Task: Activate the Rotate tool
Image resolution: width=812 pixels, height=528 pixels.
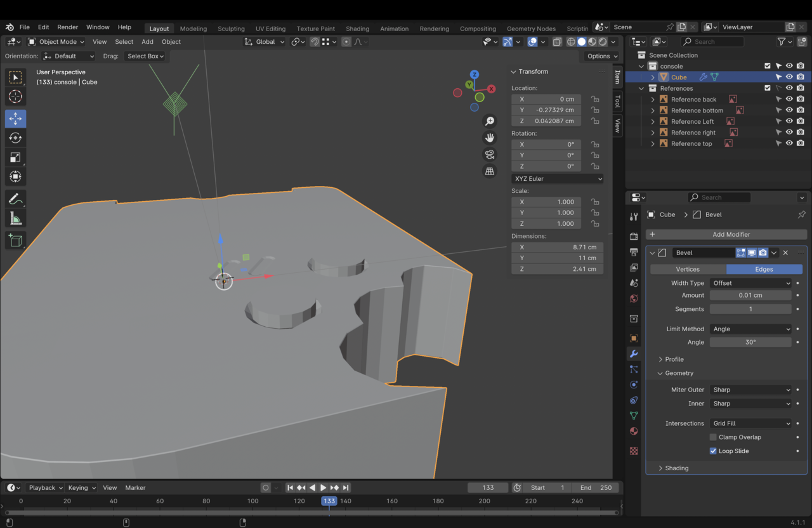Action: (x=16, y=138)
